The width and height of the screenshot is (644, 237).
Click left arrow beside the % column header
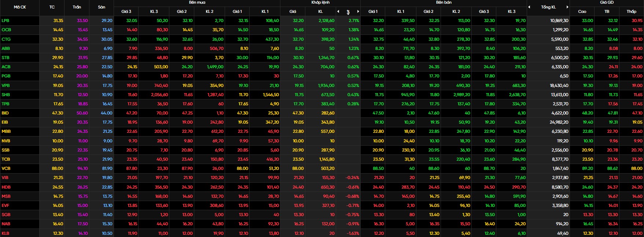[x=338, y=12]
